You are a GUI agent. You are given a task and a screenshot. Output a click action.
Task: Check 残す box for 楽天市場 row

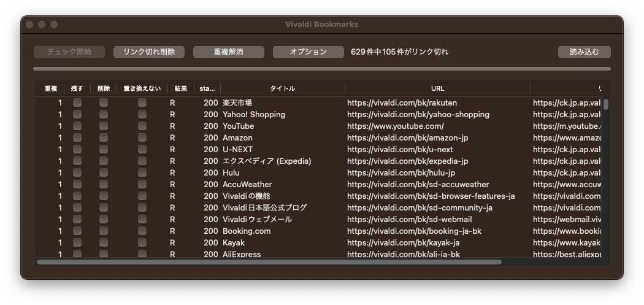click(77, 102)
